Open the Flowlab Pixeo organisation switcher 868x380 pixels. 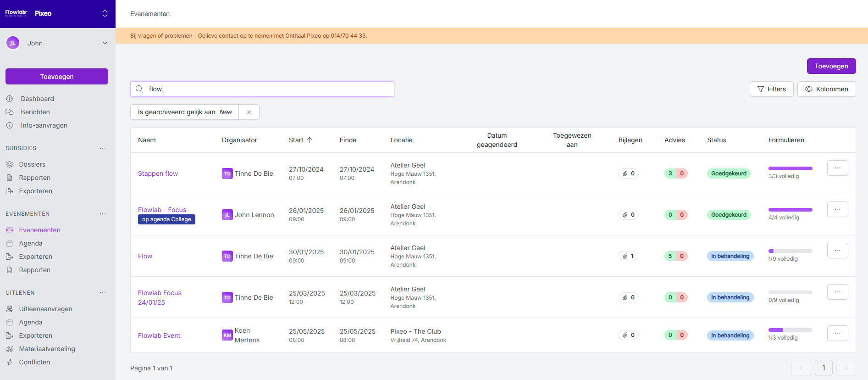pos(105,14)
